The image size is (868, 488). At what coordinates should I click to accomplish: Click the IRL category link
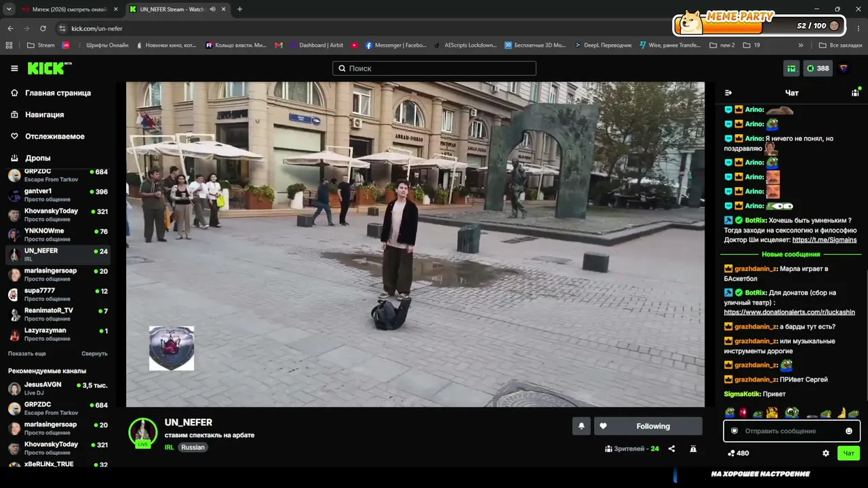(x=169, y=447)
